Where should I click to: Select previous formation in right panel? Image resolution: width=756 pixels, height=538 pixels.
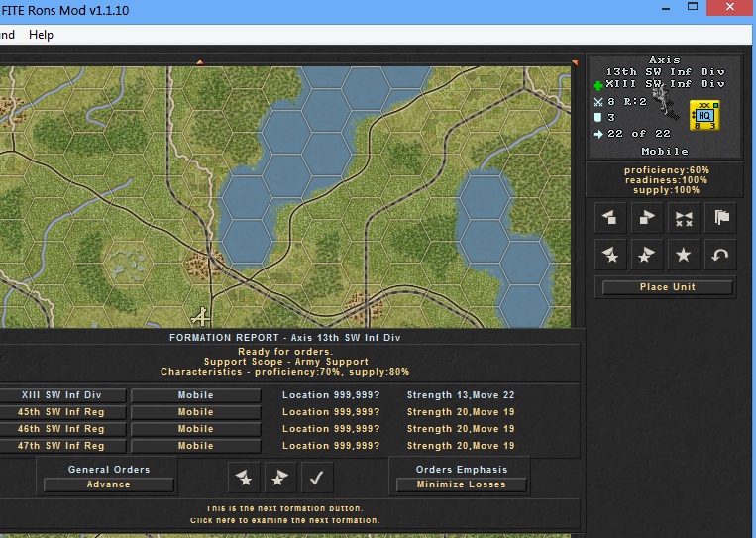click(610, 254)
